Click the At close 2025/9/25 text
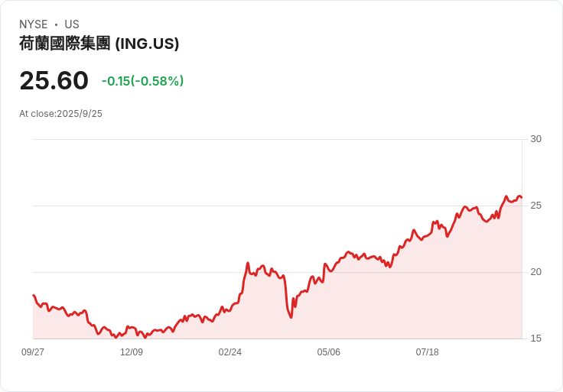563x392 pixels. pyautogui.click(x=60, y=114)
